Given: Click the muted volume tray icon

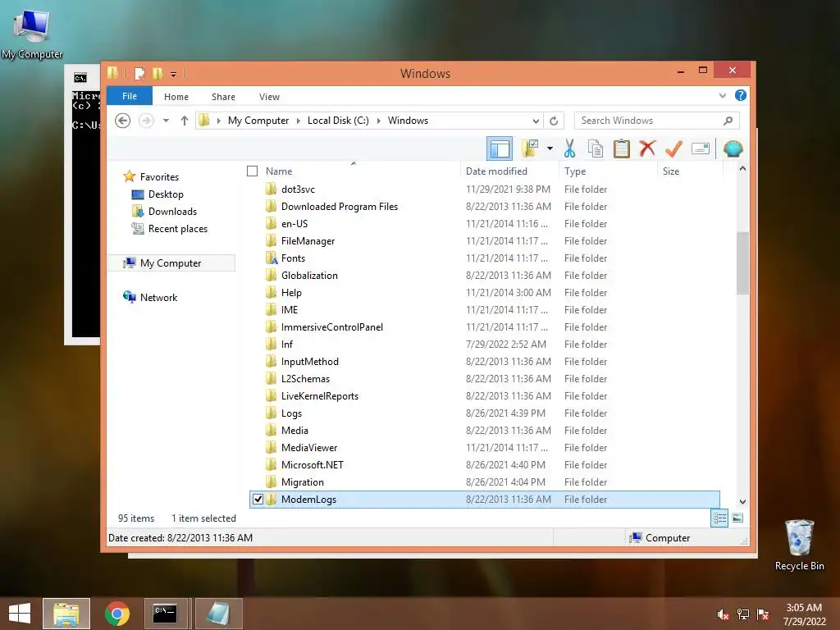Looking at the screenshot, I should (x=723, y=614).
